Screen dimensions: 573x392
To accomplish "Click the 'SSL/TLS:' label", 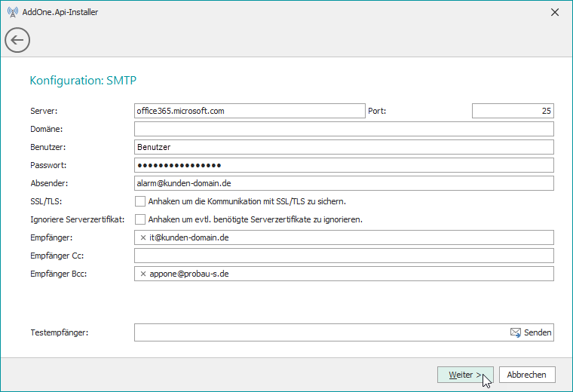I will tap(46, 202).
